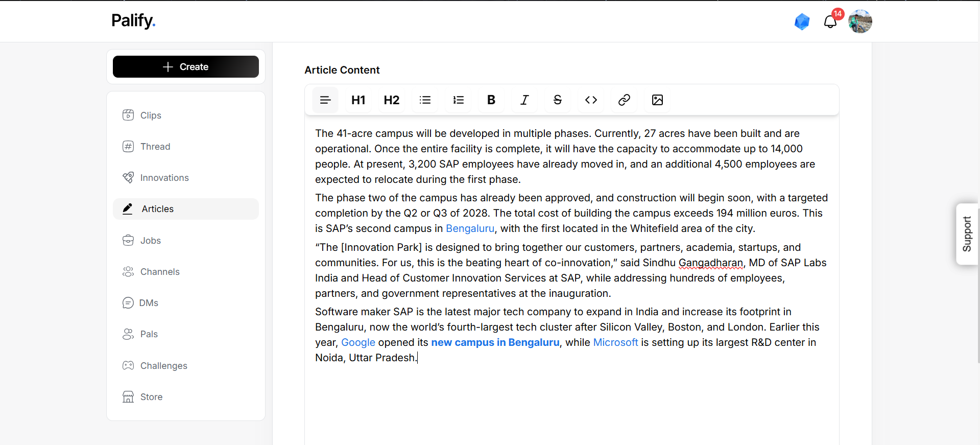This screenshot has height=445, width=980.
Task: Select Articles in the sidebar
Action: (186, 209)
